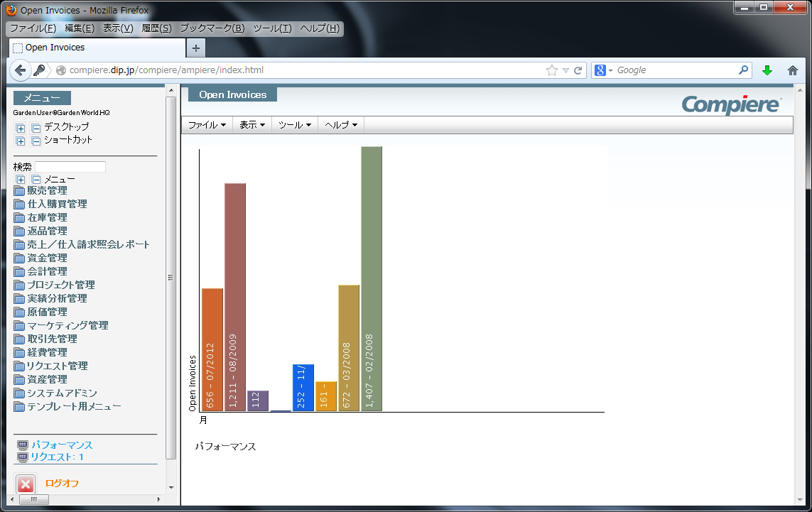Click the メニュー header button
The width and height of the screenshot is (812, 512).
(x=42, y=98)
